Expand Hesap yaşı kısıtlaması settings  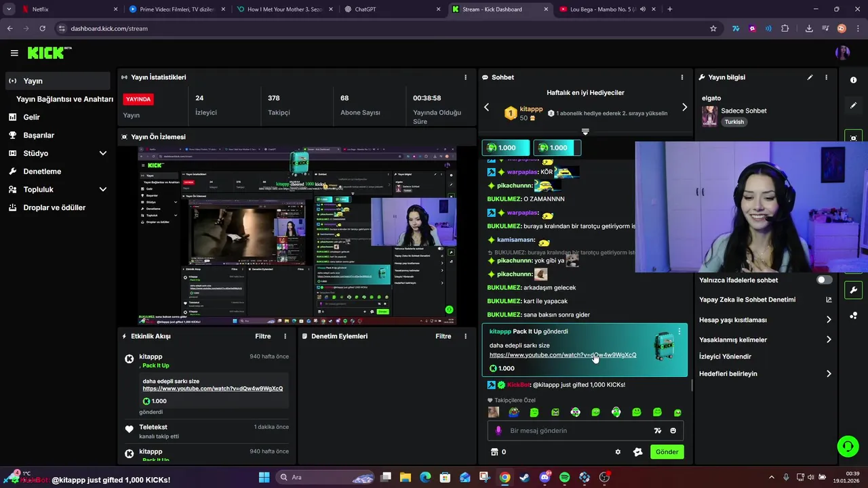click(766, 320)
